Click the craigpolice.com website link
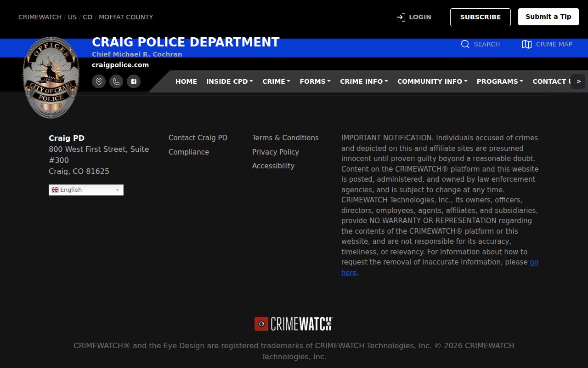 [120, 65]
